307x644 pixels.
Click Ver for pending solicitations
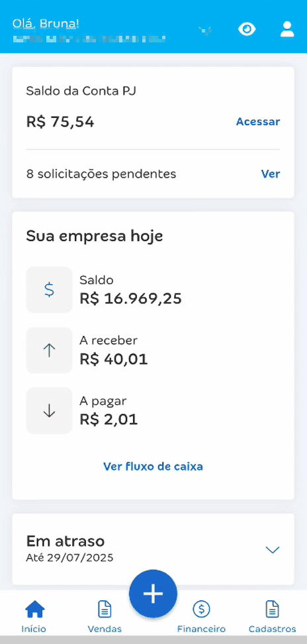(x=271, y=174)
